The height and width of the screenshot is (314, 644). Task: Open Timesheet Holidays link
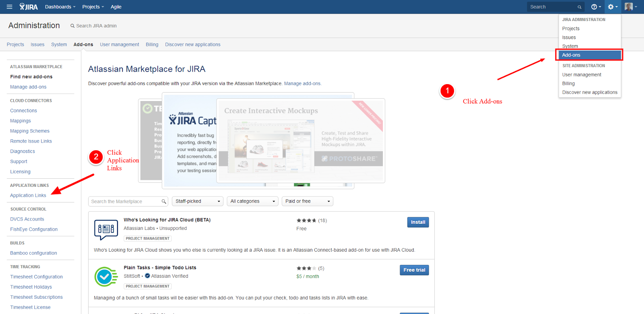coord(31,287)
